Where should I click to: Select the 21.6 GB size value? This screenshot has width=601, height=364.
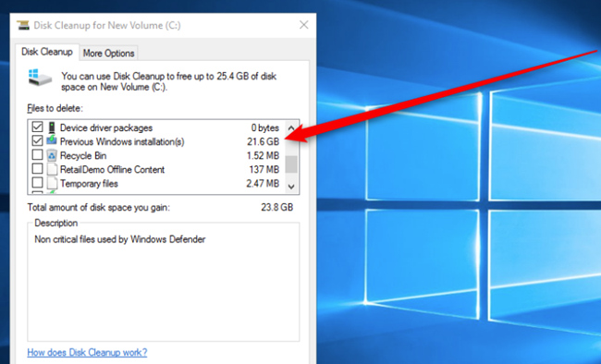point(263,141)
